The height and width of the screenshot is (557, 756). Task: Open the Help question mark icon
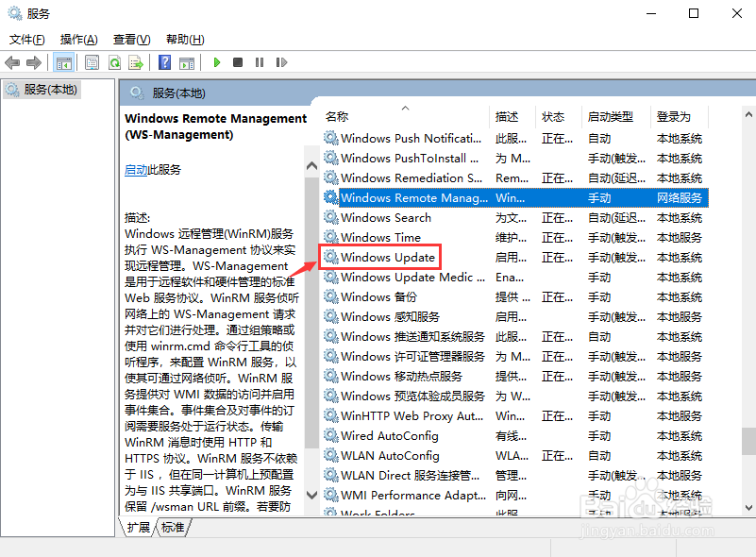pos(164,62)
